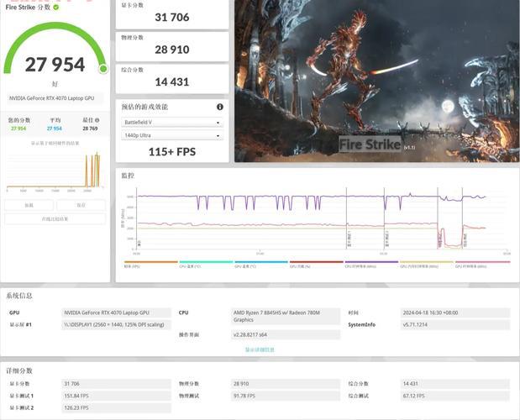Click the Fire Strike preview image
This screenshot has width=520, height=420.
click(x=374, y=81)
